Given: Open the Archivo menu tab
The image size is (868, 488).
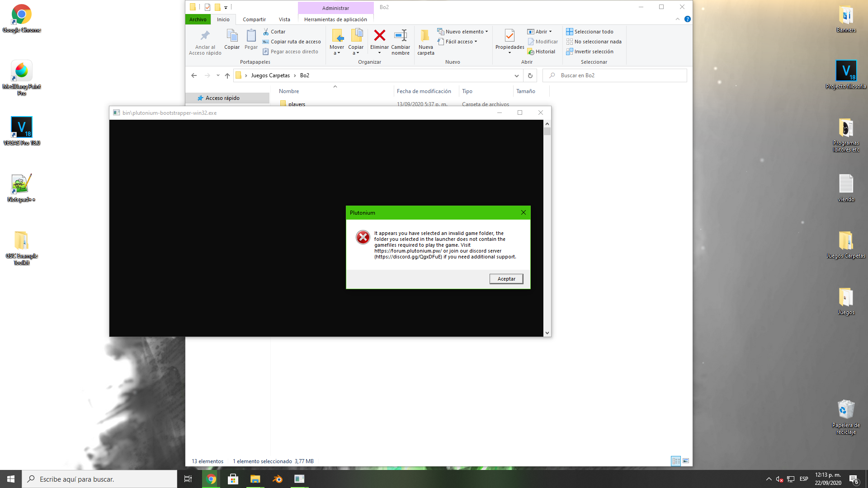Looking at the screenshot, I should click(x=198, y=19).
